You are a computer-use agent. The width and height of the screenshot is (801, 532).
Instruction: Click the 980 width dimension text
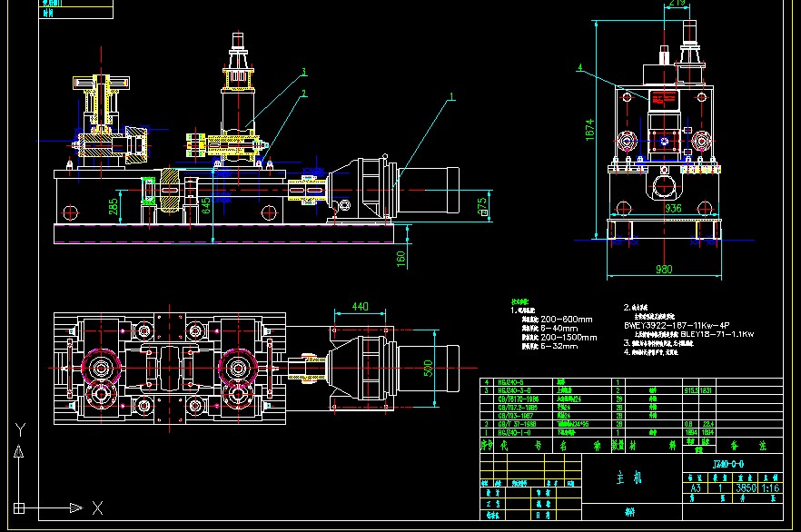664,270
